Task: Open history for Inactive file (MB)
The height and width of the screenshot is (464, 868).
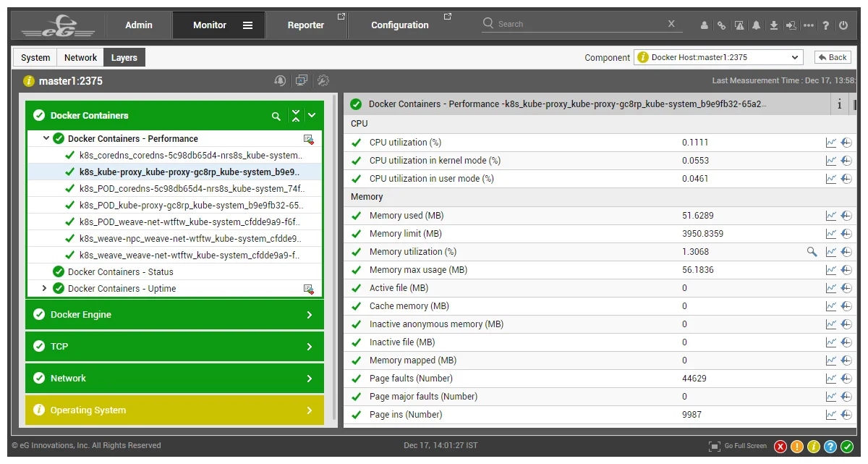Action: click(846, 342)
